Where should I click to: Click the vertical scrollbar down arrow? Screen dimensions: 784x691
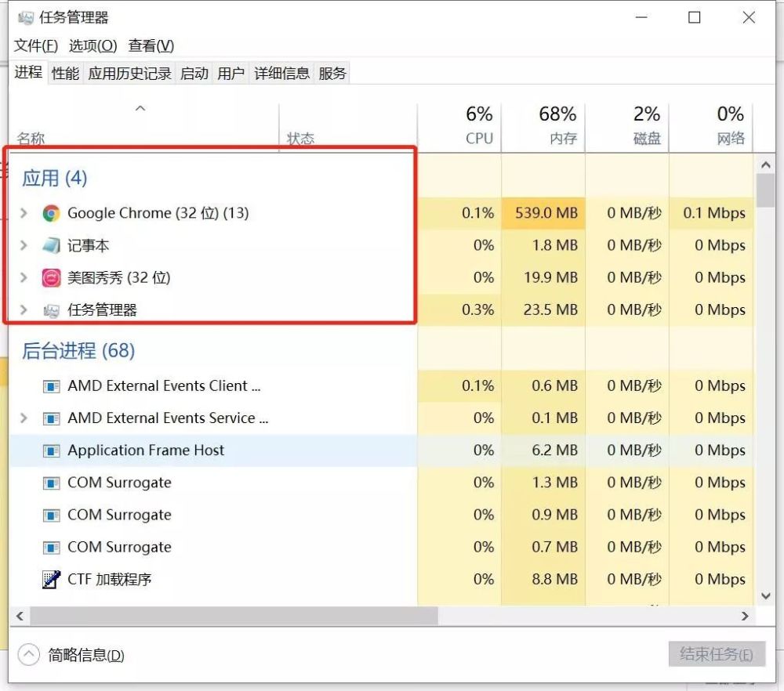[x=765, y=595]
